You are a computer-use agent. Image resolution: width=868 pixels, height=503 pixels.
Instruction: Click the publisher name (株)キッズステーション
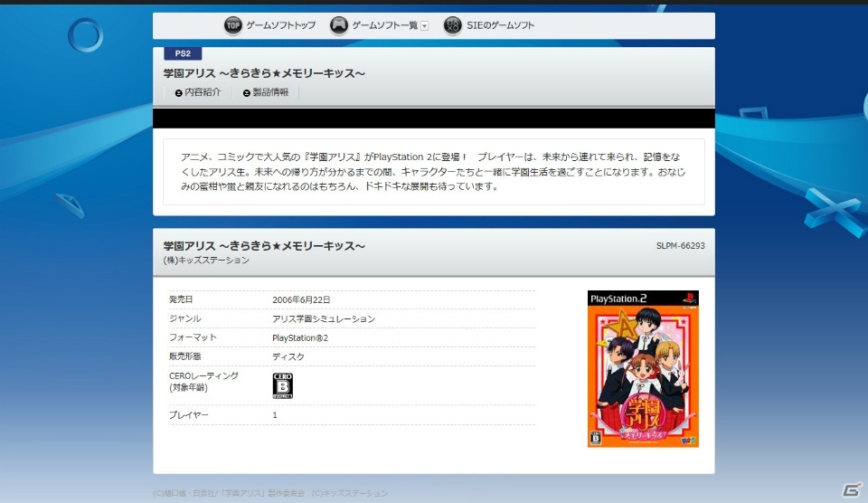206,261
